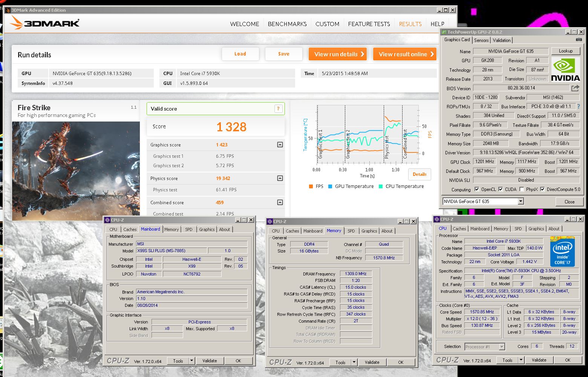Image resolution: width=588 pixels, height=377 pixels.
Task: Click the CPU-Z Mainboard window title icon
Action: coord(107,220)
